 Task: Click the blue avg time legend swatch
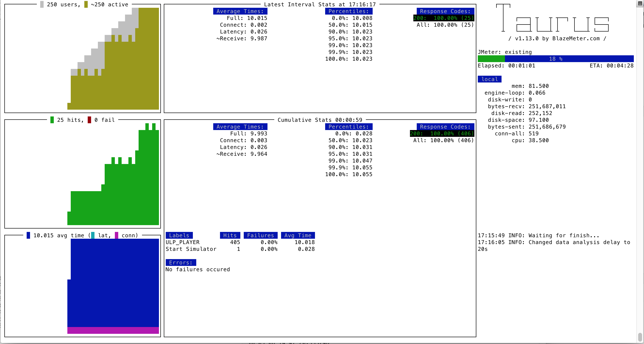[28, 235]
